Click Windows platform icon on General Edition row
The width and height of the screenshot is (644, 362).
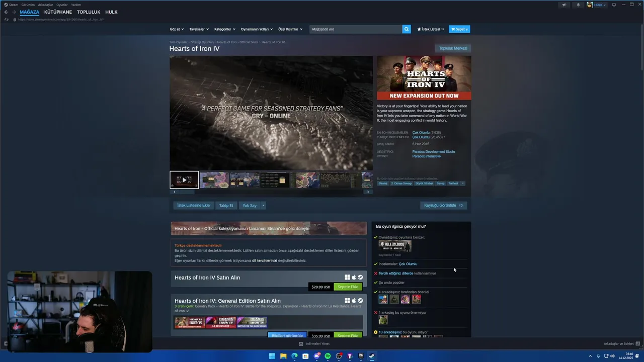coord(347,301)
